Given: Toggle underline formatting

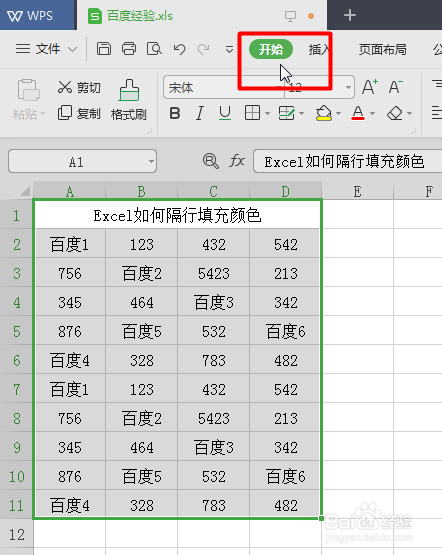Looking at the screenshot, I should [x=225, y=113].
